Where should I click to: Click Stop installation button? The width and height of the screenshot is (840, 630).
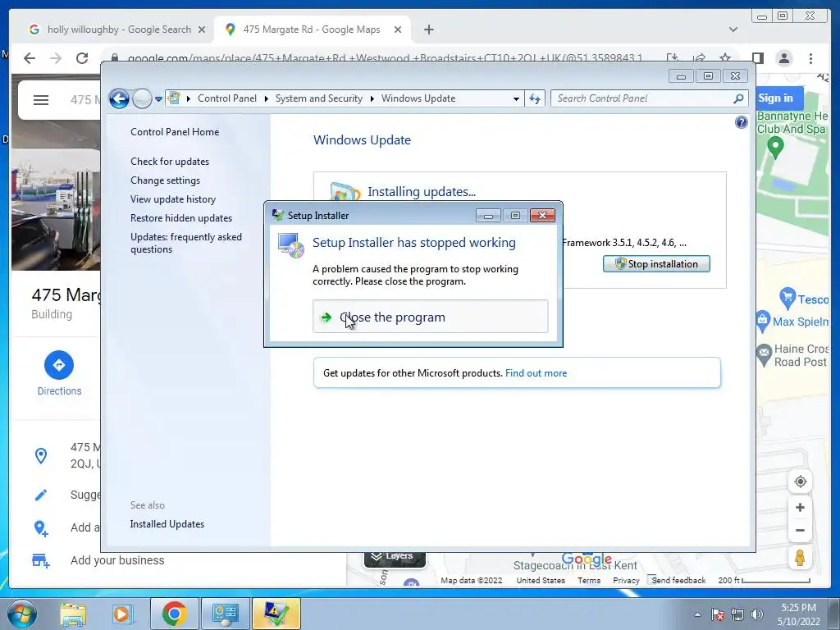[x=656, y=263]
